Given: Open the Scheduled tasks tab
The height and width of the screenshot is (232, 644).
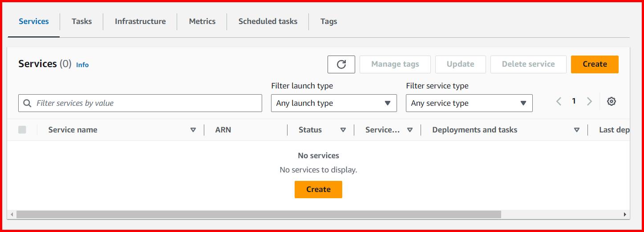Looking at the screenshot, I should tap(268, 21).
